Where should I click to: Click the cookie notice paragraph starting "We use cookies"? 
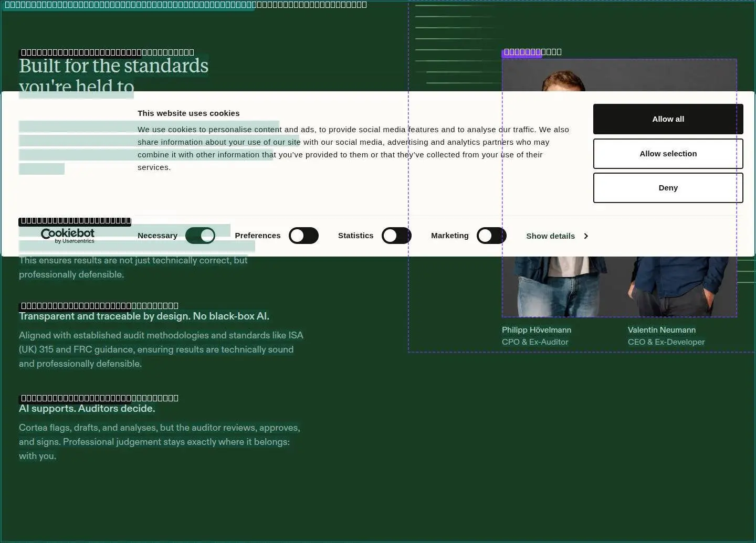353,148
